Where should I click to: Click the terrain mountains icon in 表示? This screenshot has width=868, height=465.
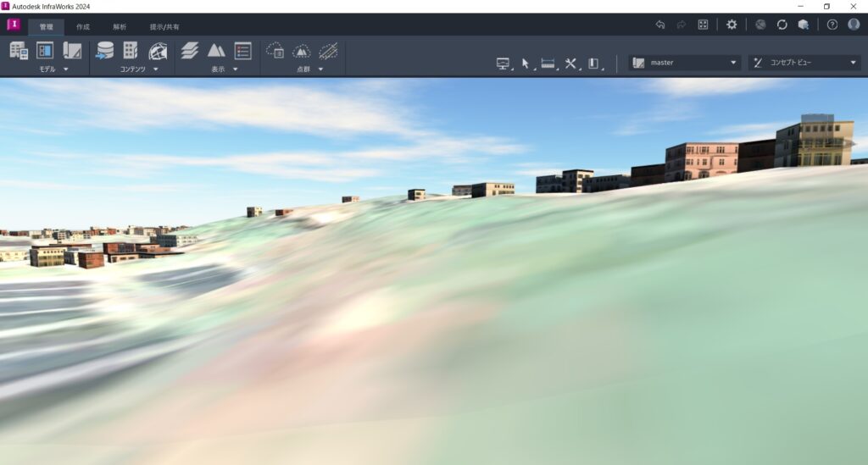point(216,51)
